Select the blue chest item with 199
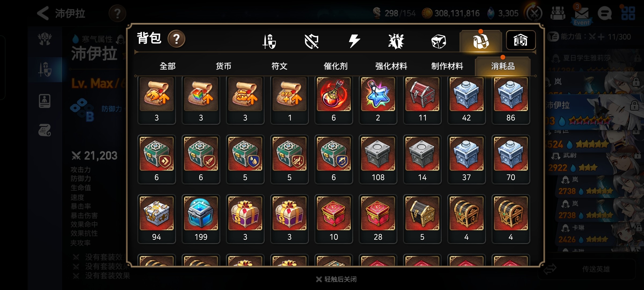The image size is (644, 290). click(201, 219)
